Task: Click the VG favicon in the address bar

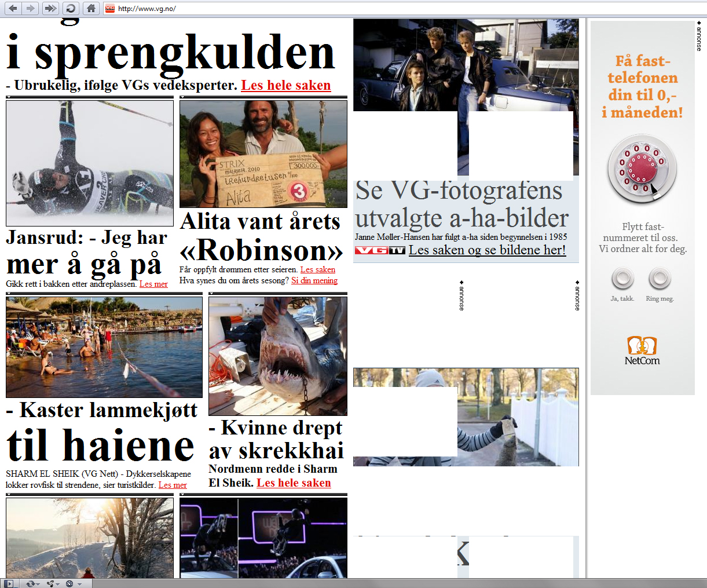Action: click(109, 9)
